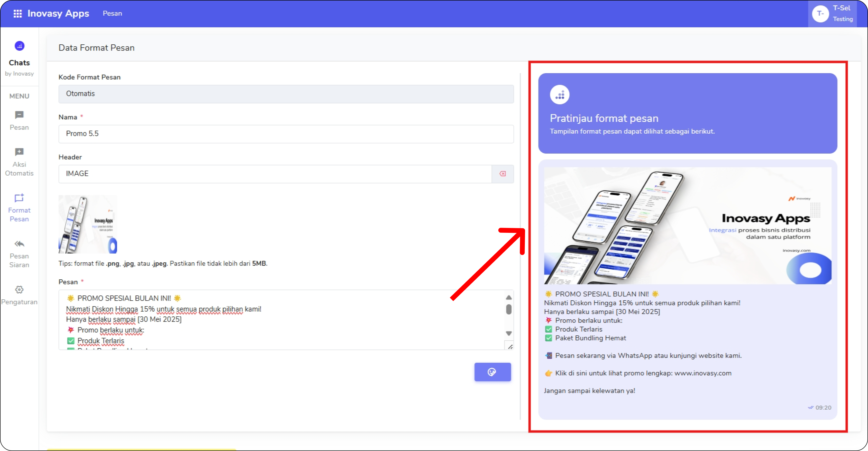Click the Pesan item in the top bar
The image size is (868, 451).
coord(112,13)
